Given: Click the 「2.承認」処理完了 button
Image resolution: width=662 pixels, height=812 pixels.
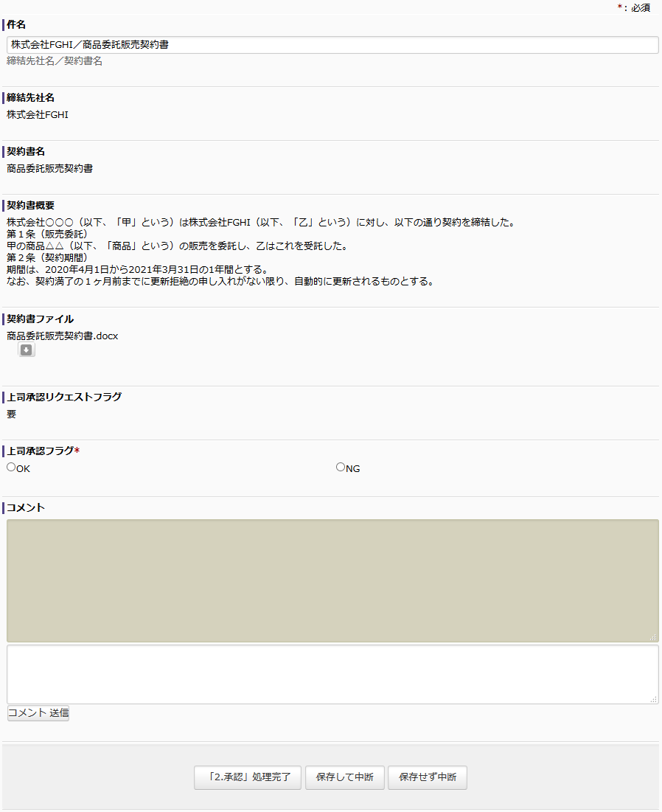Looking at the screenshot, I should coord(248,777).
